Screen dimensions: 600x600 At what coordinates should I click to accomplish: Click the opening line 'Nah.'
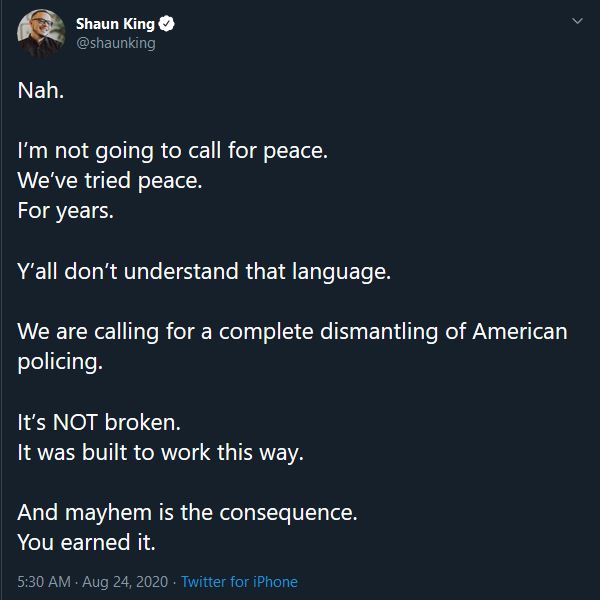point(41,91)
